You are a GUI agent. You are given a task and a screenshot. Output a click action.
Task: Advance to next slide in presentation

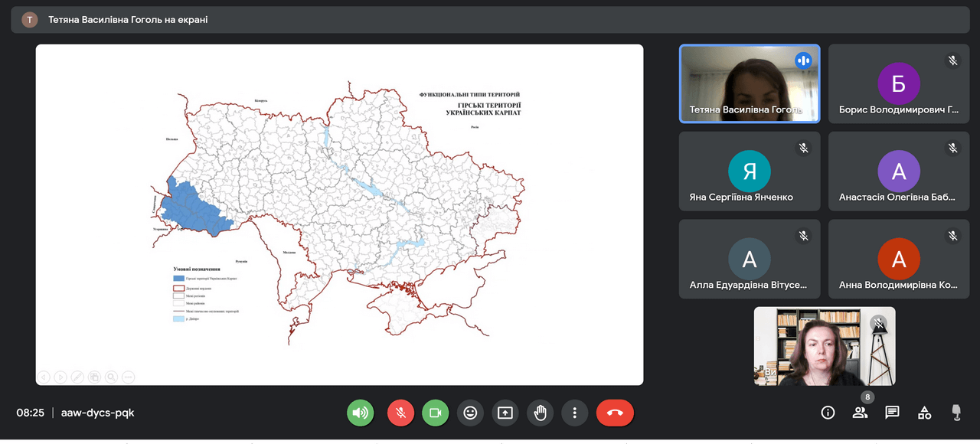(60, 377)
